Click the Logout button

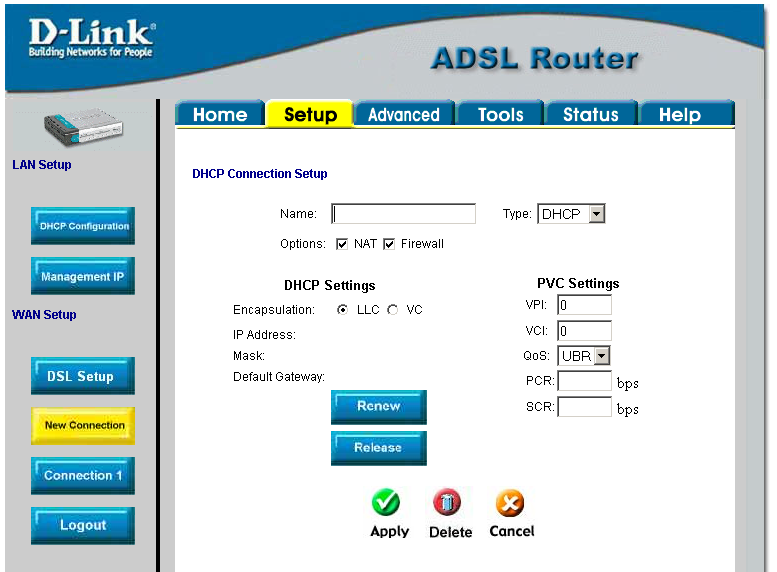[83, 526]
